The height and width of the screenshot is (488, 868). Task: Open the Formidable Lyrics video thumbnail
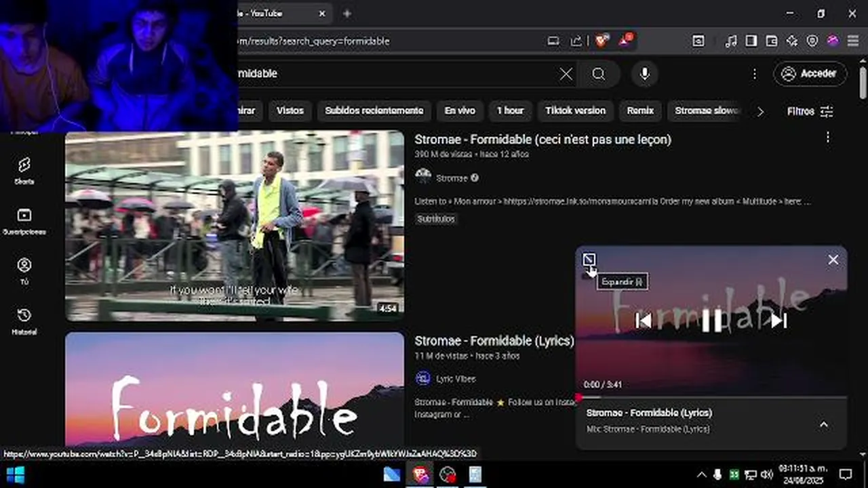[235, 390]
